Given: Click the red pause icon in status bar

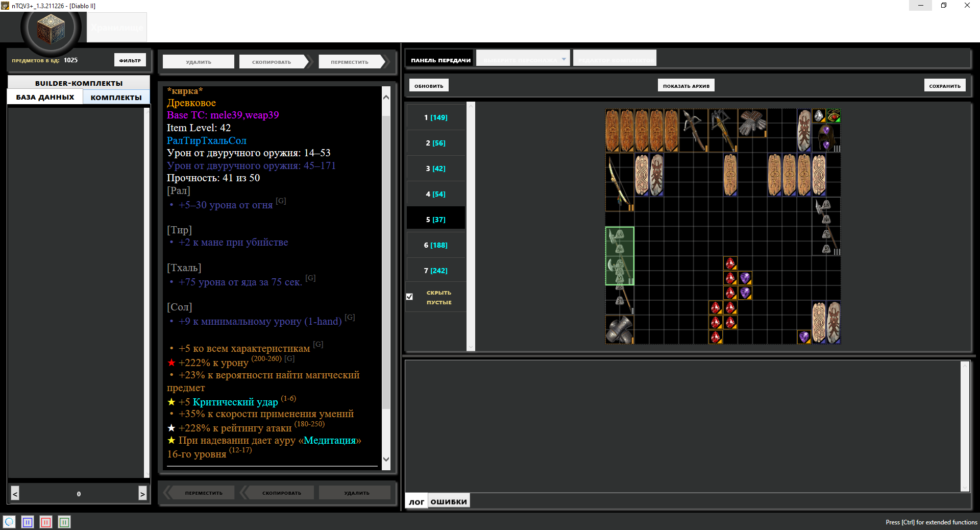Looking at the screenshot, I should pos(46,522).
